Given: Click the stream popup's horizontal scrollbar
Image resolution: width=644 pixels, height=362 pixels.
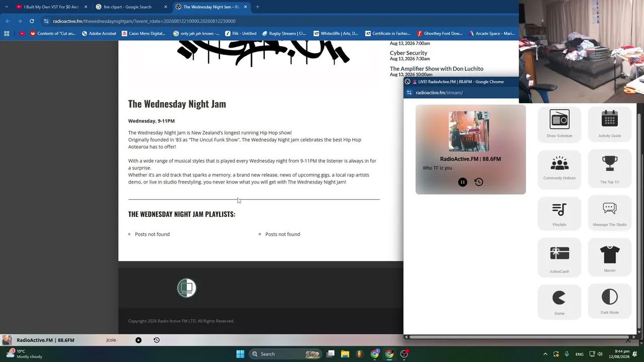Looking at the screenshot, I should (x=520, y=337).
